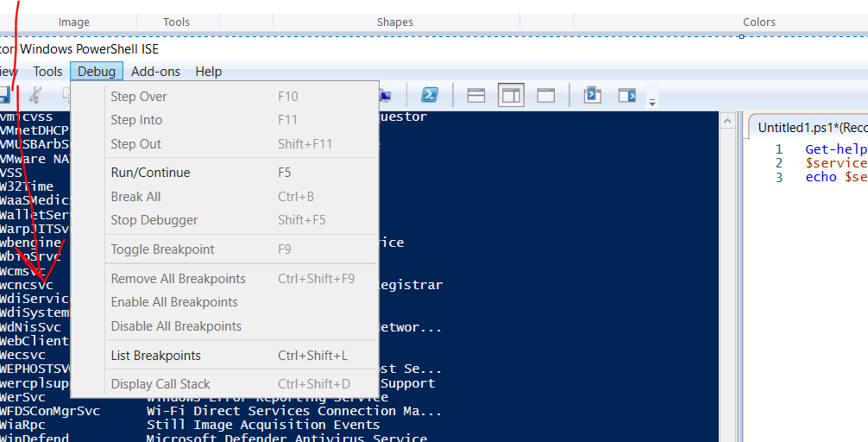
Task: Click the Show Command Add-on icon
Action: point(627,95)
